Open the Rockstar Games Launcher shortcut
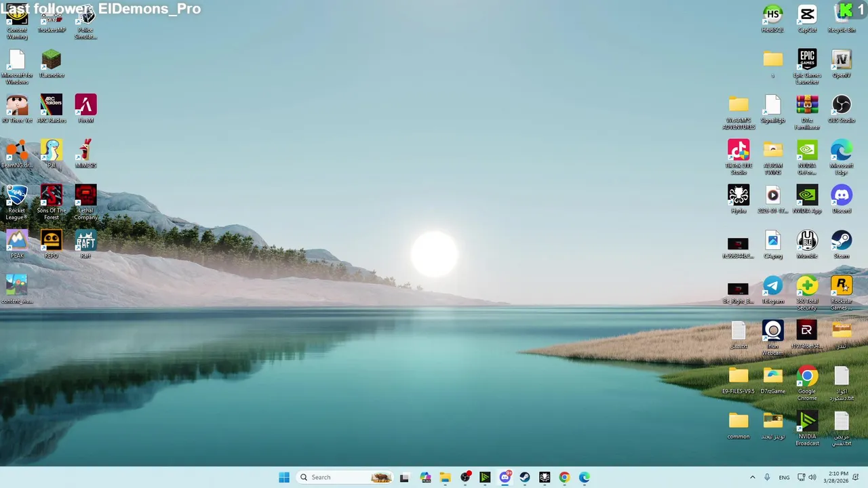 (x=842, y=293)
